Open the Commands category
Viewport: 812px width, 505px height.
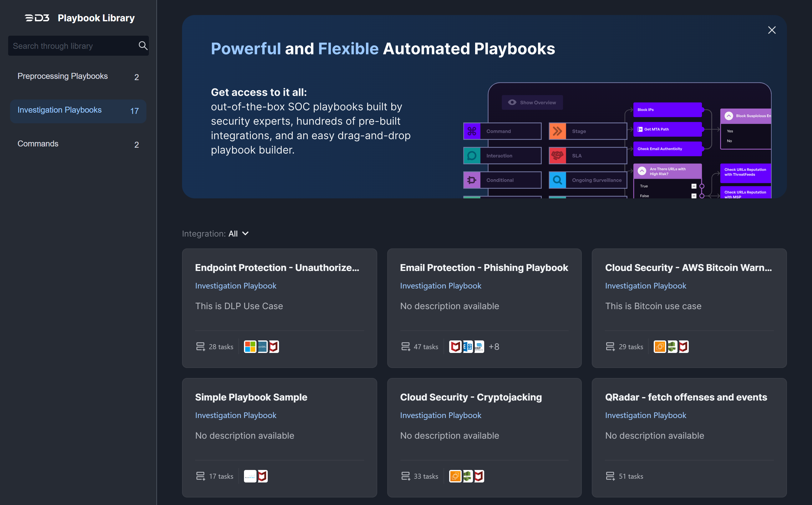click(x=38, y=144)
